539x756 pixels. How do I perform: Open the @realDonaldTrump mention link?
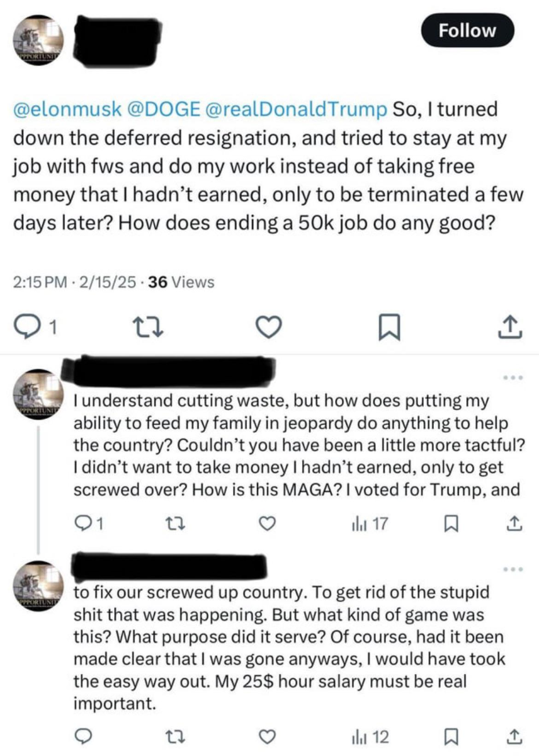pos(293,109)
